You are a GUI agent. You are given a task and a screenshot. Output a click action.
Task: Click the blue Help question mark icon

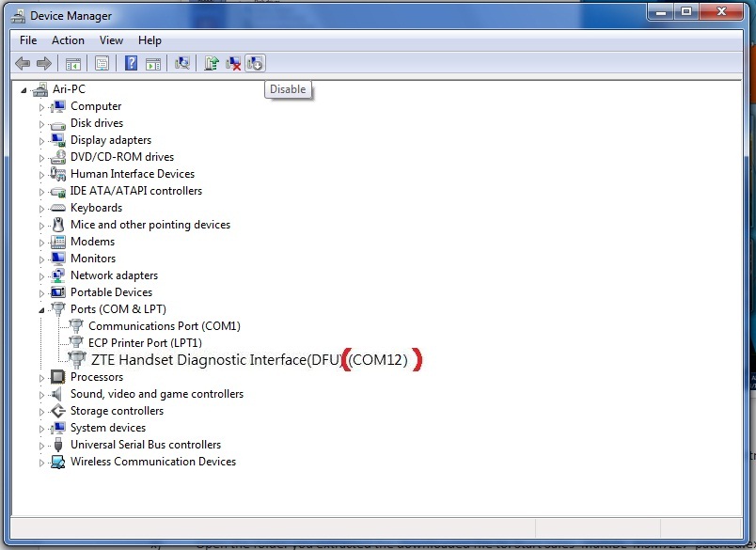[131, 63]
